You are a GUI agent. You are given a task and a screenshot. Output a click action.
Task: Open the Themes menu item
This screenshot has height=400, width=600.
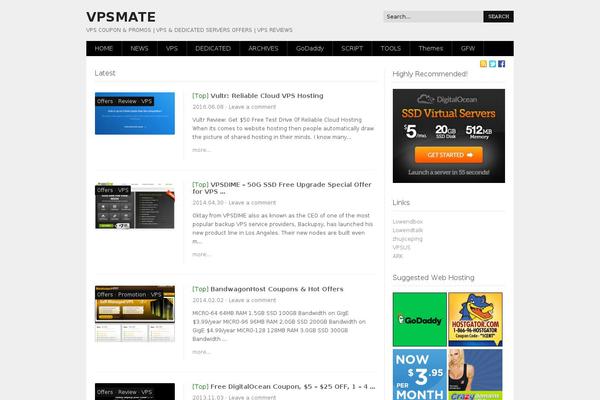coord(430,49)
